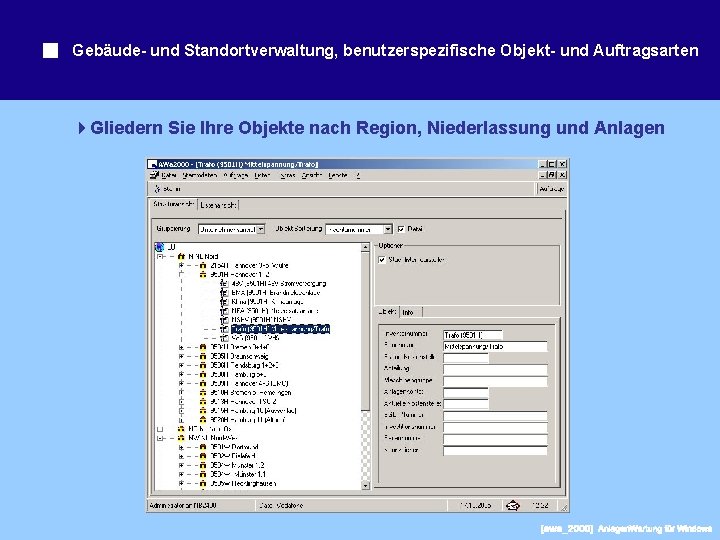This screenshot has width=720, height=540.
Task: Toggle the checkbox inside Optionen group
Action: pos(382,260)
